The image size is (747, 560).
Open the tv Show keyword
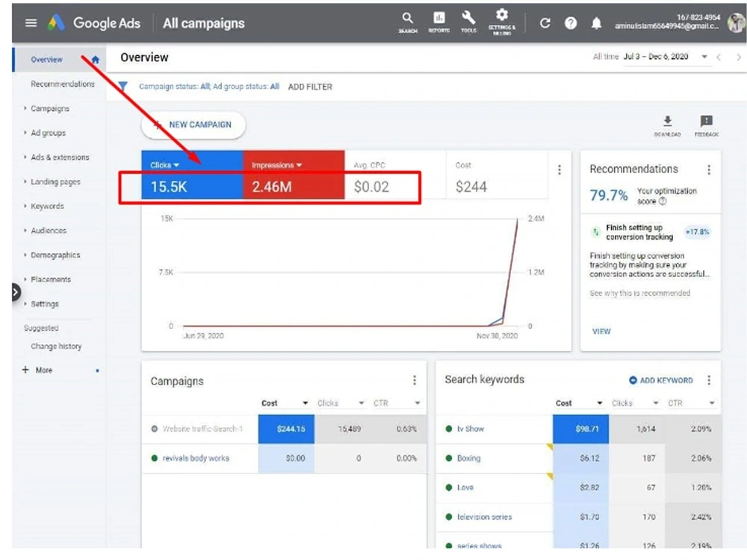470,429
